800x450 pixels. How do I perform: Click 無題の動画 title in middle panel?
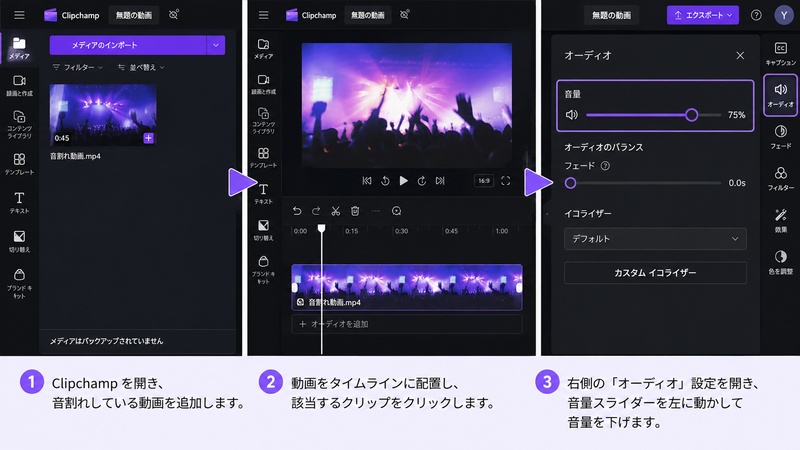pos(368,15)
